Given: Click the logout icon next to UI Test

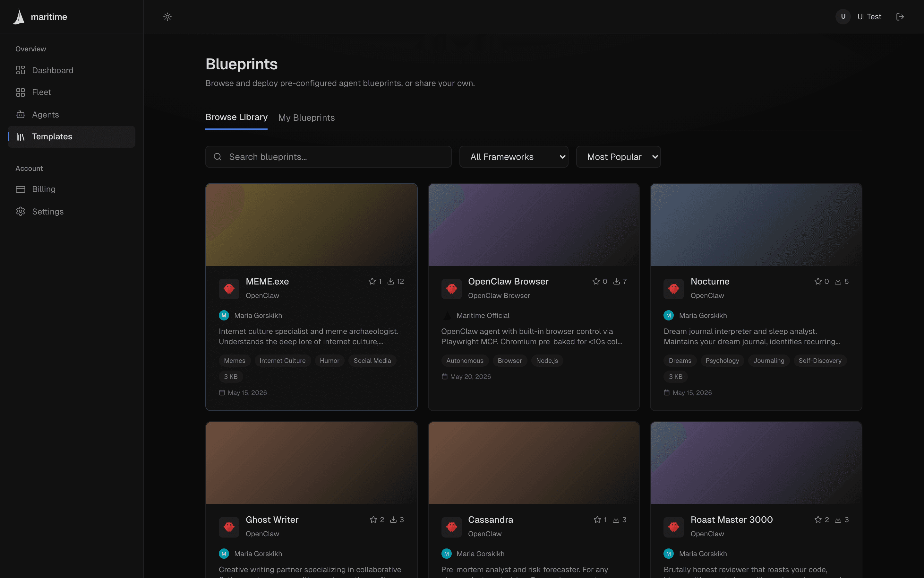Looking at the screenshot, I should (900, 16).
